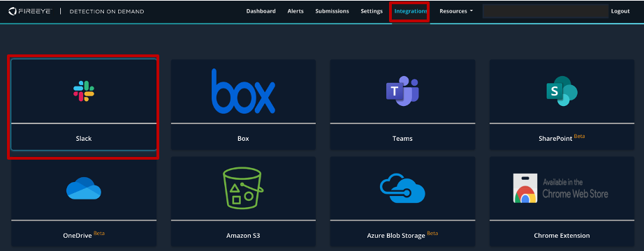Image resolution: width=644 pixels, height=251 pixels.
Task: Select the OneDrive Beta integration label
Action: tap(84, 235)
